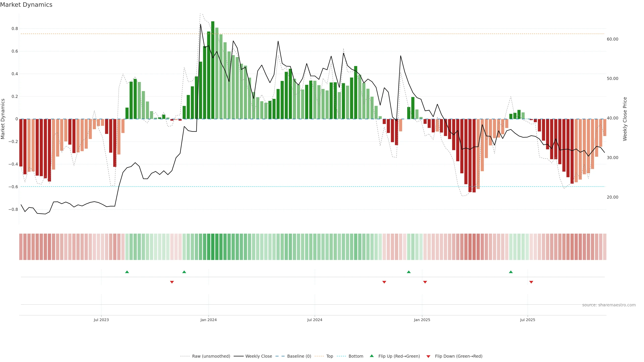This screenshot has width=644, height=362.
Task: Toggle the Weekly Close legend entry
Action: coord(258,356)
